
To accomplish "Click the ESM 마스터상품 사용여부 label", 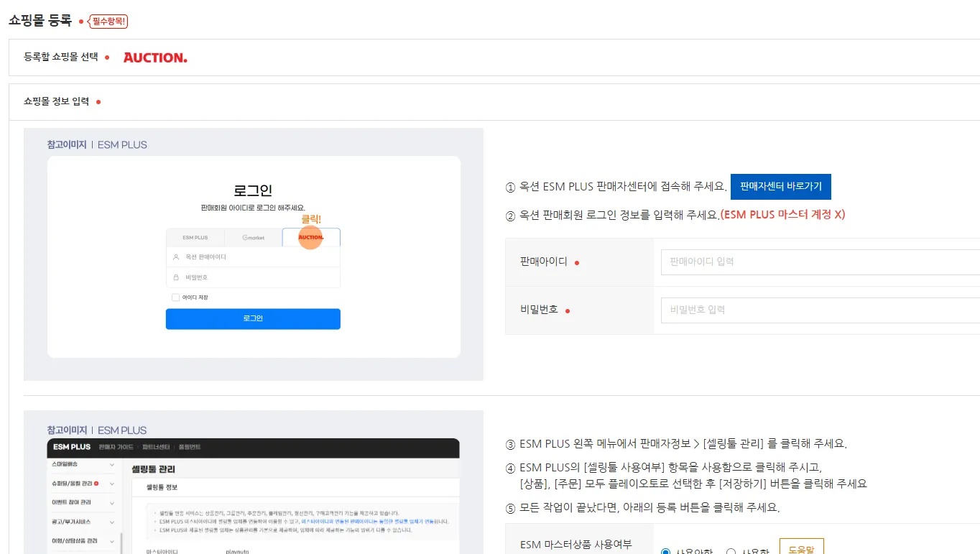I will [x=576, y=545].
